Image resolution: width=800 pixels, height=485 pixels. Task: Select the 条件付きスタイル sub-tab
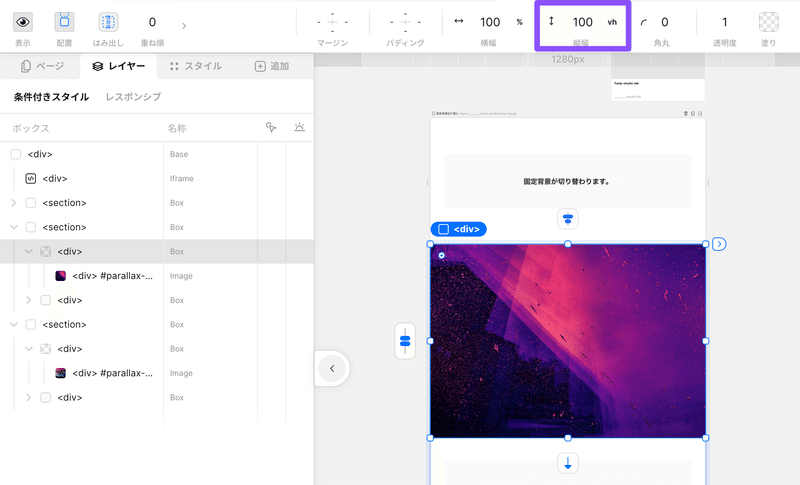pos(51,97)
